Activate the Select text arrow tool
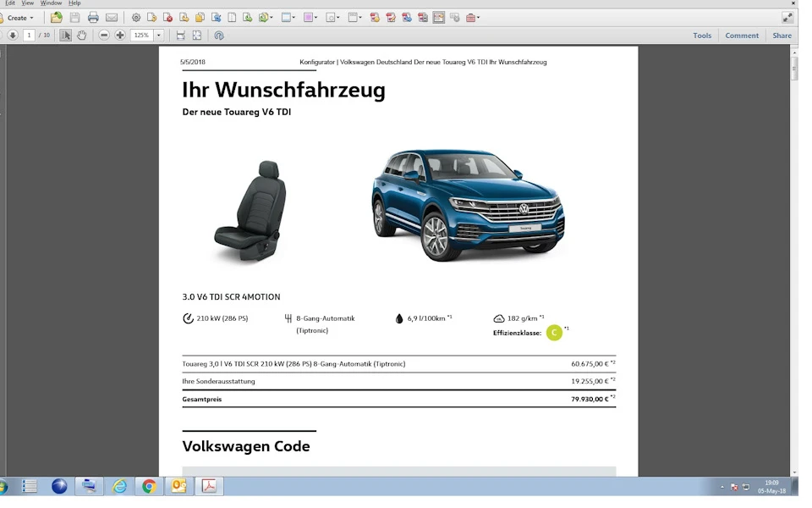The height and width of the screenshot is (508, 812). (65, 36)
